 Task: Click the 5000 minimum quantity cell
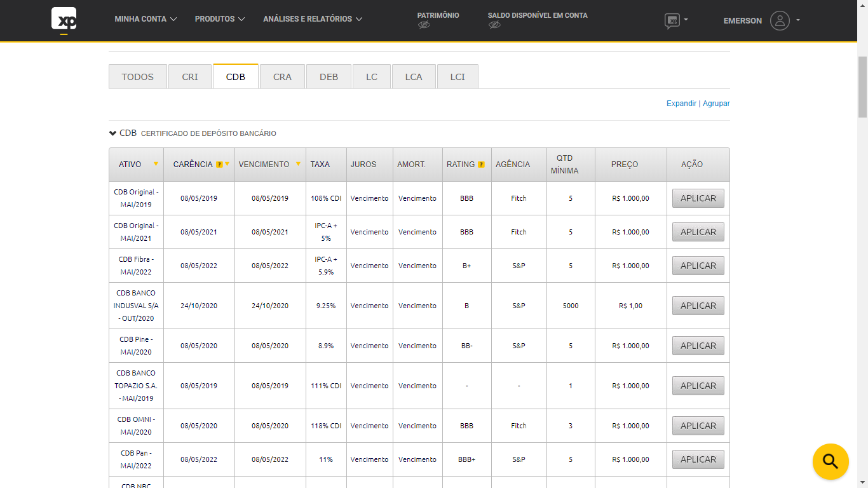[571, 306]
